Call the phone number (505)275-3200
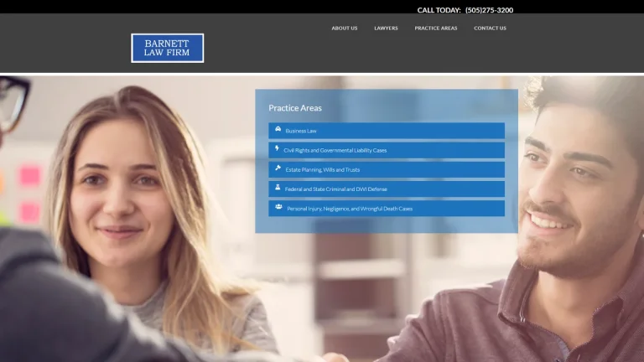Image resolution: width=644 pixels, height=362 pixels. (489, 10)
